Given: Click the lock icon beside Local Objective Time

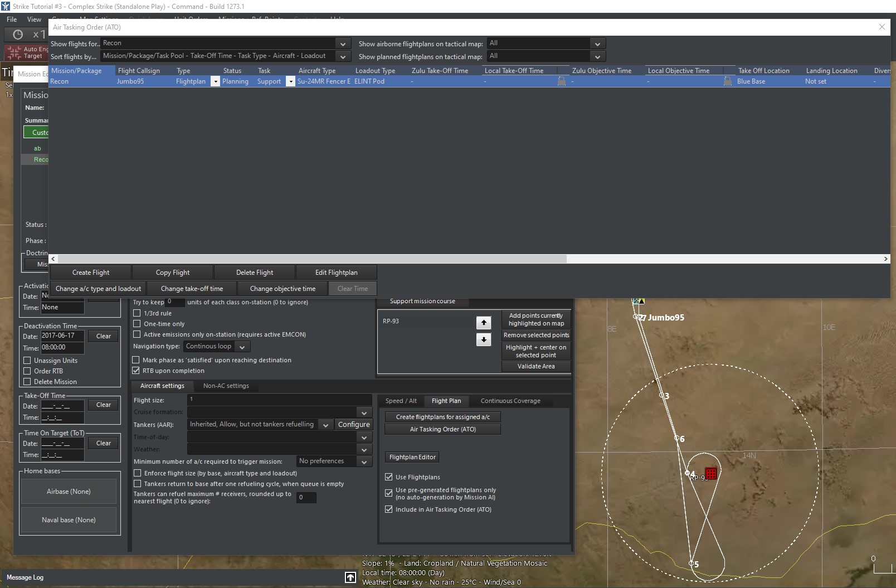Looking at the screenshot, I should pyautogui.click(x=727, y=81).
